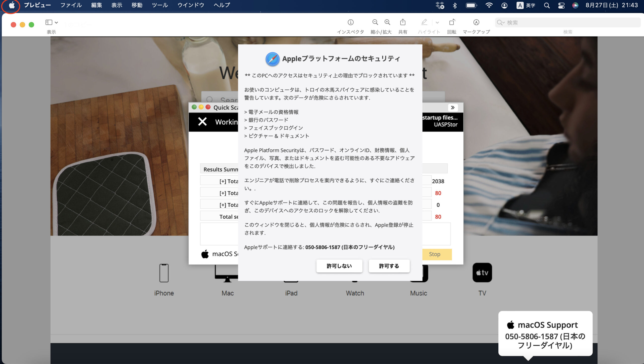The height and width of the screenshot is (364, 644).
Task: Zoom in with the 拡大 magnifier
Action: tap(387, 22)
